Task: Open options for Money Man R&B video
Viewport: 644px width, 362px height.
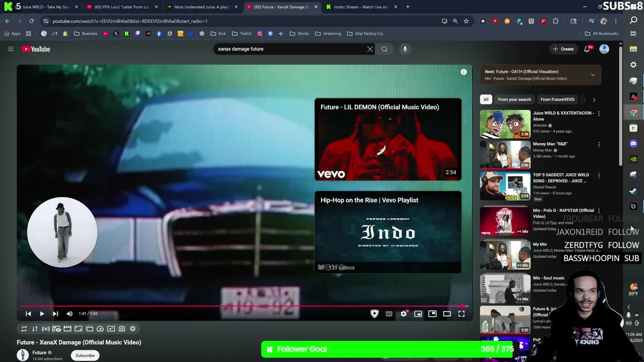Action: (x=599, y=144)
